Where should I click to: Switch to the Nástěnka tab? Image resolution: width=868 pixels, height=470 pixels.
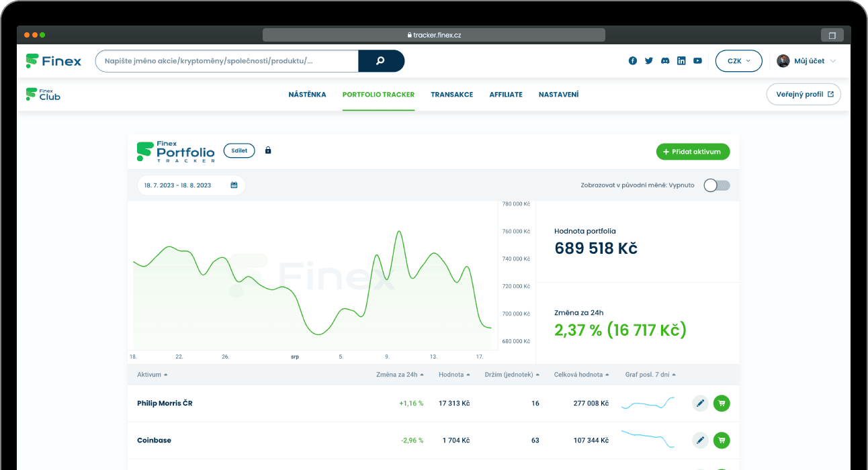click(x=307, y=95)
